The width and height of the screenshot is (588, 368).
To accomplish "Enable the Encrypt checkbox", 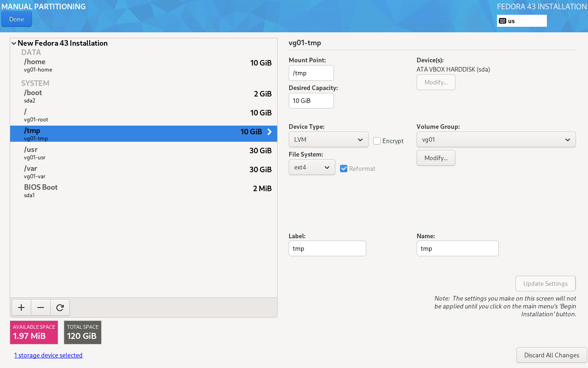I will point(377,141).
